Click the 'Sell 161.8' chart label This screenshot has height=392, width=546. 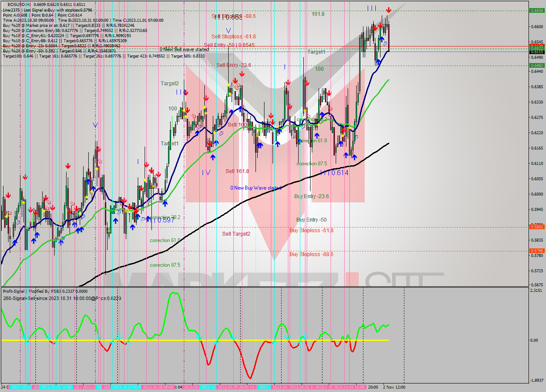point(237,171)
